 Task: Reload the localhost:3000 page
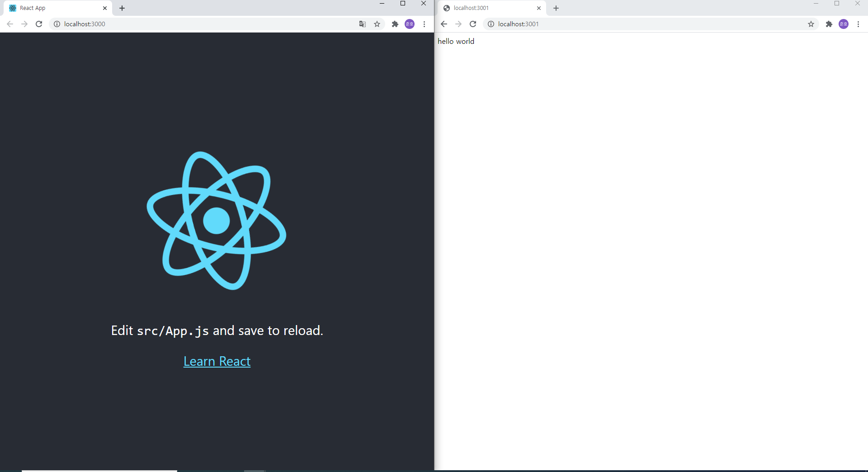click(39, 24)
